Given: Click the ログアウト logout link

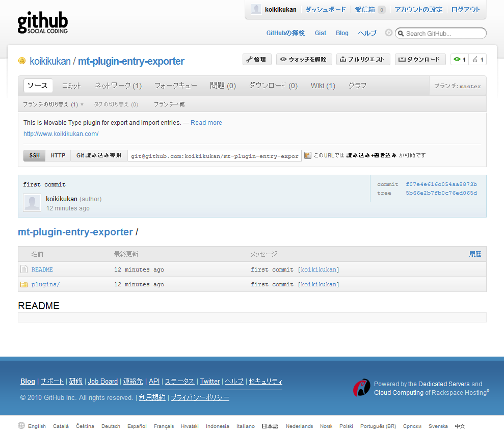Looking at the screenshot, I should [x=465, y=10].
